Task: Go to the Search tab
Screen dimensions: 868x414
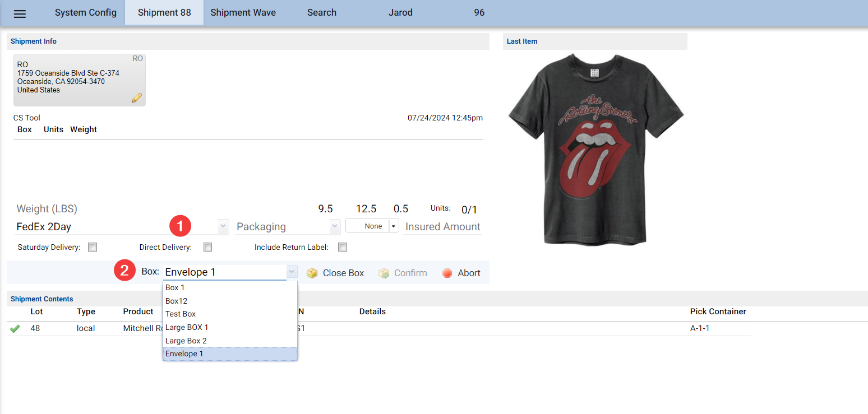Action: point(322,12)
